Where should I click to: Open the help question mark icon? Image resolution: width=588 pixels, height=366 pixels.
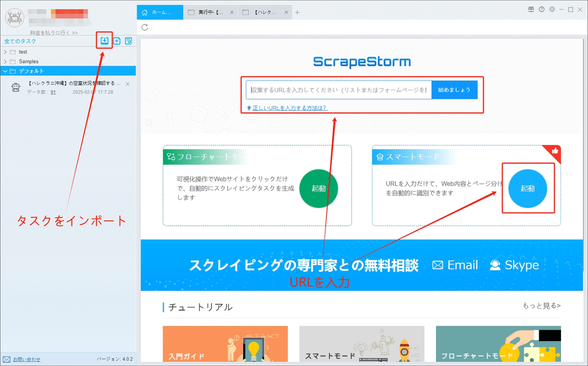[541, 9]
